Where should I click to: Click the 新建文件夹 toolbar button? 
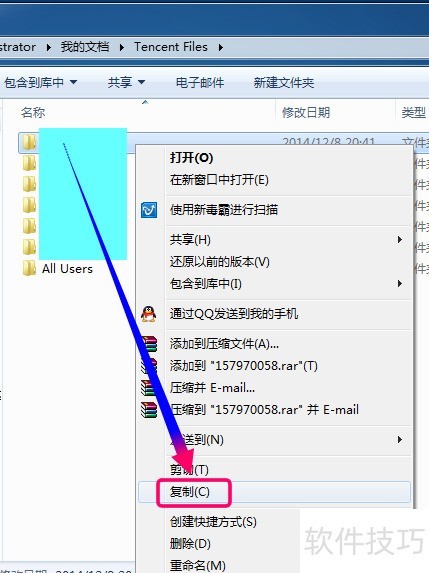click(x=284, y=83)
